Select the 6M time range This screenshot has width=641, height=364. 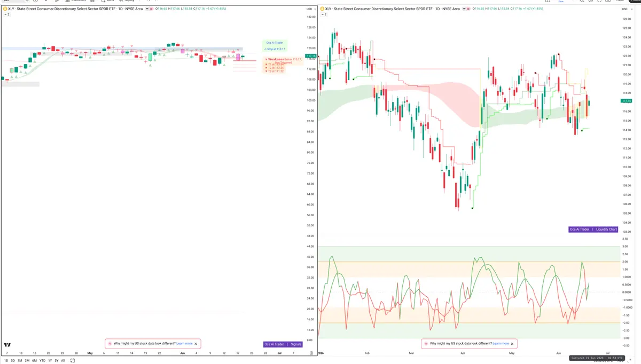pyautogui.click(x=34, y=361)
